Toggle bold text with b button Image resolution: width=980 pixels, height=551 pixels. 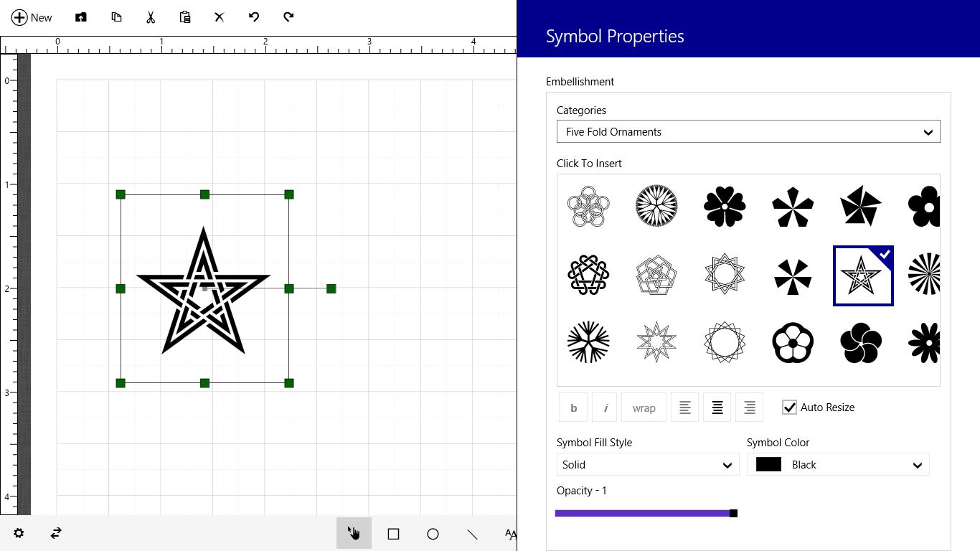(x=573, y=408)
